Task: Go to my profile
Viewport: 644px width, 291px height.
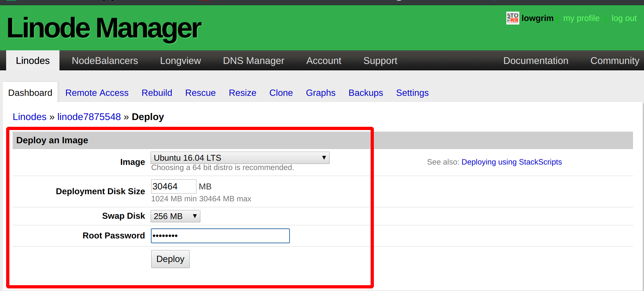Action: (x=581, y=18)
